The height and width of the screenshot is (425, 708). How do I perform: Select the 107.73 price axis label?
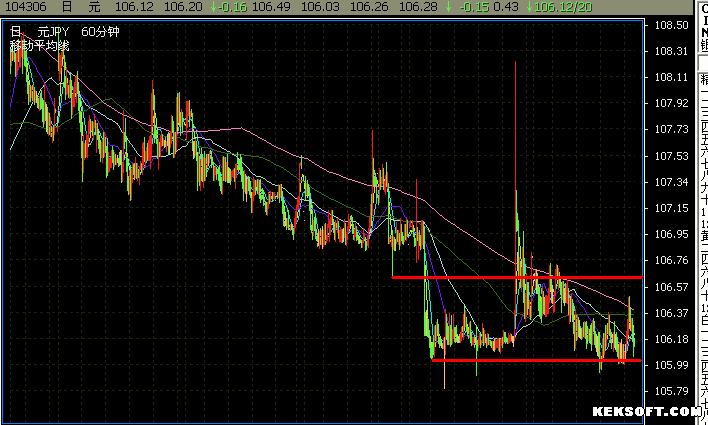[671, 130]
